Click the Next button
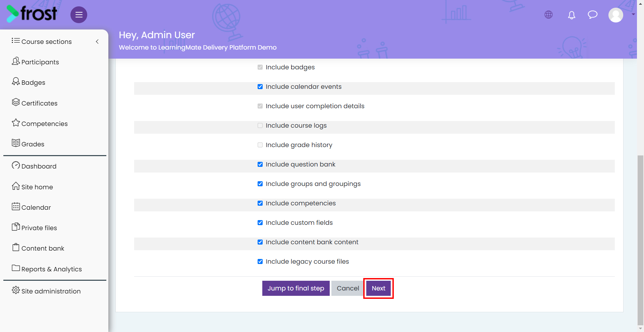 (x=378, y=288)
